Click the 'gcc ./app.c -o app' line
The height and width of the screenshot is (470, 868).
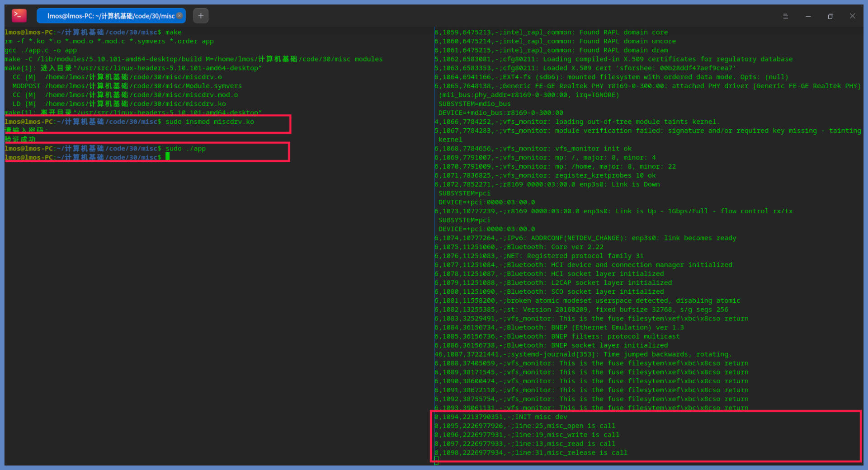coord(41,50)
